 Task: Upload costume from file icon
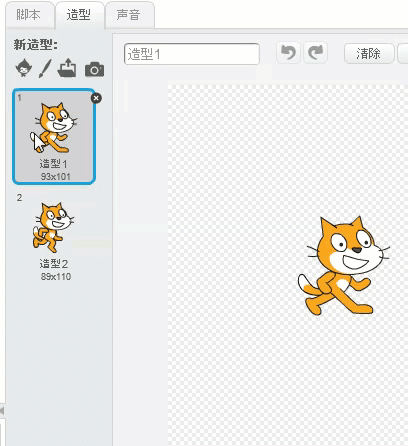67,68
